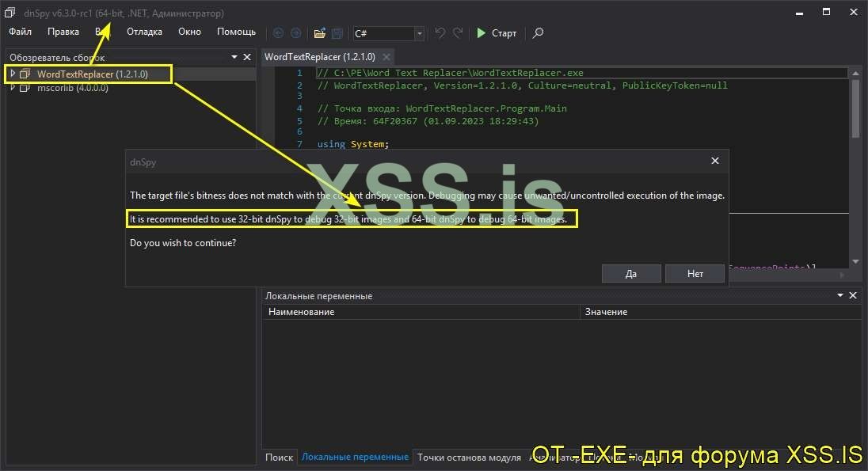Viewport: 868px width, 471px height.
Task: Click the WordTextReplacer assembly icon
Action: click(x=25, y=74)
